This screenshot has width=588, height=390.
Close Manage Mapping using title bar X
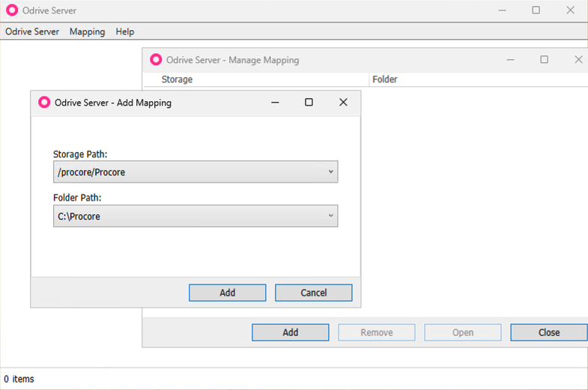pyautogui.click(x=578, y=60)
